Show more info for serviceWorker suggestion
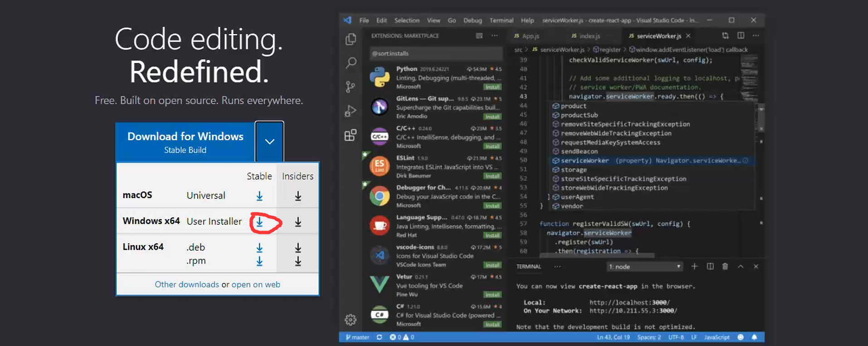The width and height of the screenshot is (868, 346). [x=745, y=161]
